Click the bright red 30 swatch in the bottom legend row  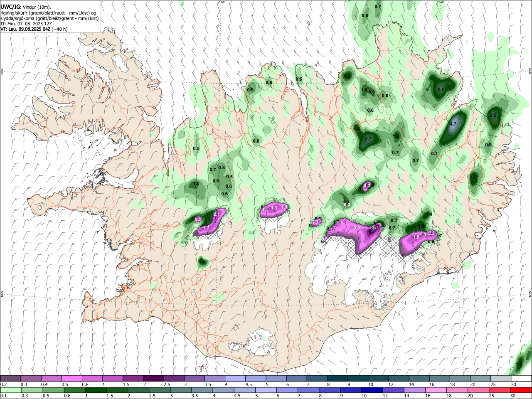pyautogui.click(x=521, y=390)
